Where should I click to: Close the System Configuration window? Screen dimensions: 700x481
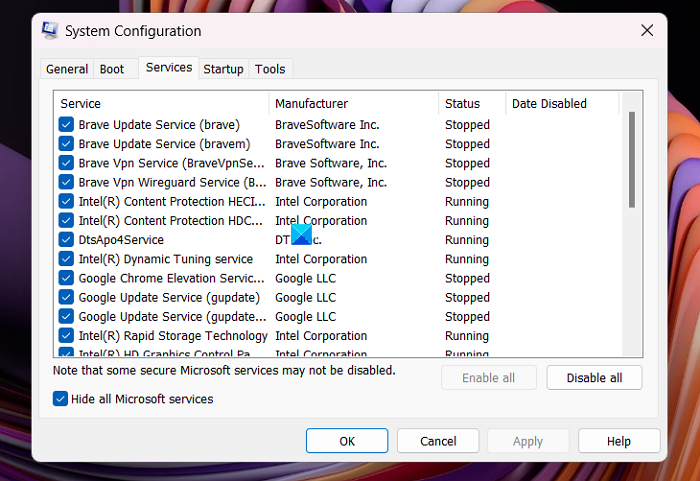click(646, 31)
